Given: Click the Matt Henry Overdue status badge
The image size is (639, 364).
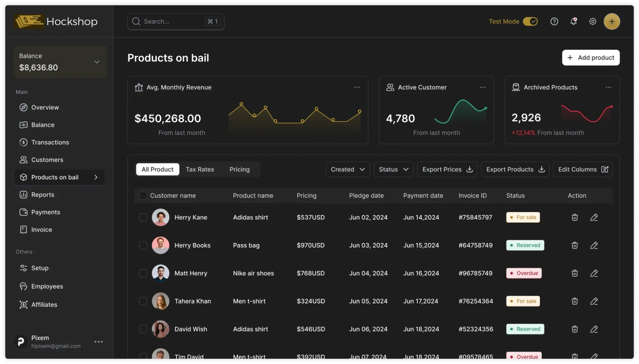Looking at the screenshot, I should tap(524, 273).
